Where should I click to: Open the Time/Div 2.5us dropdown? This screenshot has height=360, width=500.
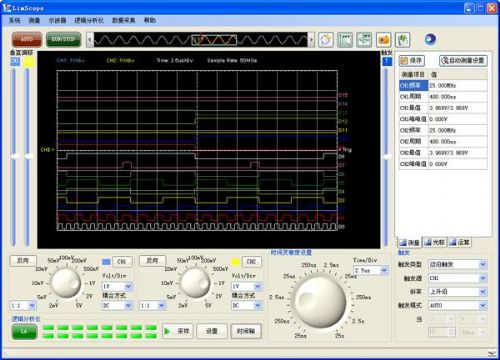click(371, 270)
